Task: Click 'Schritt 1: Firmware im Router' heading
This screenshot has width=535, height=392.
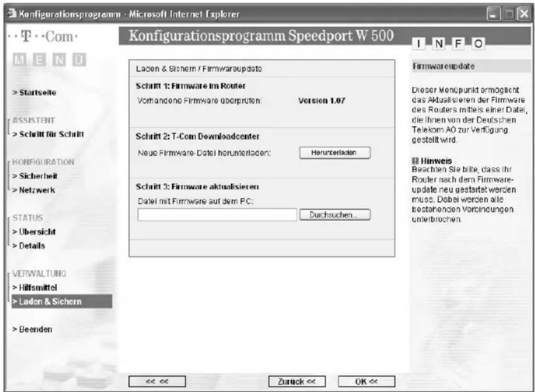Action: (x=191, y=86)
